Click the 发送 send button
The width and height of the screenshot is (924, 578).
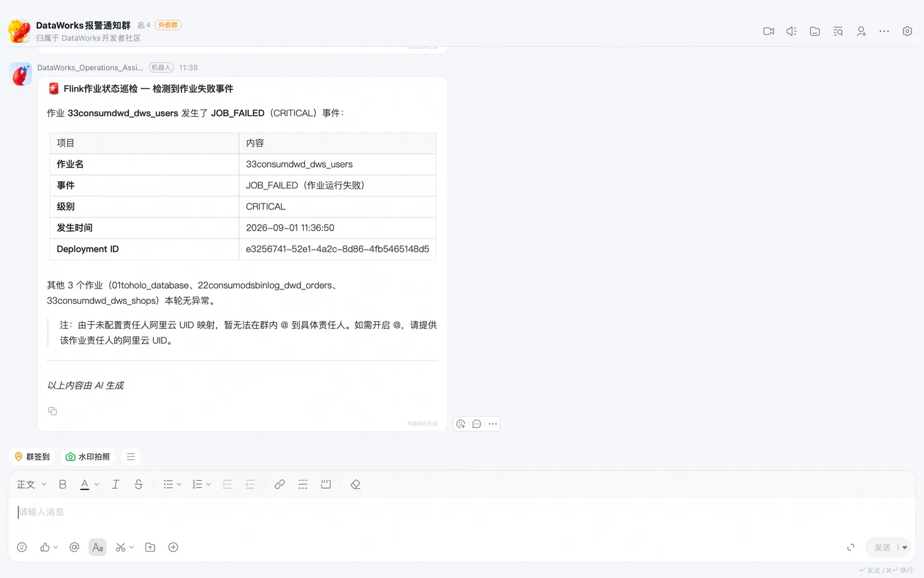[882, 547]
